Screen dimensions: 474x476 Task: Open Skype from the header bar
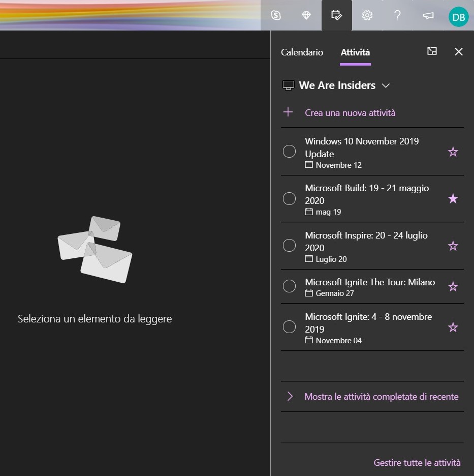(276, 15)
